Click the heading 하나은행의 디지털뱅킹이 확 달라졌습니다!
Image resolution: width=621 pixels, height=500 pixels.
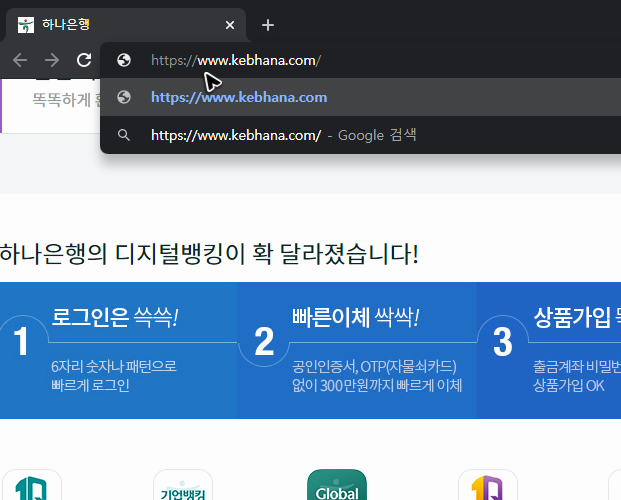coord(209,254)
